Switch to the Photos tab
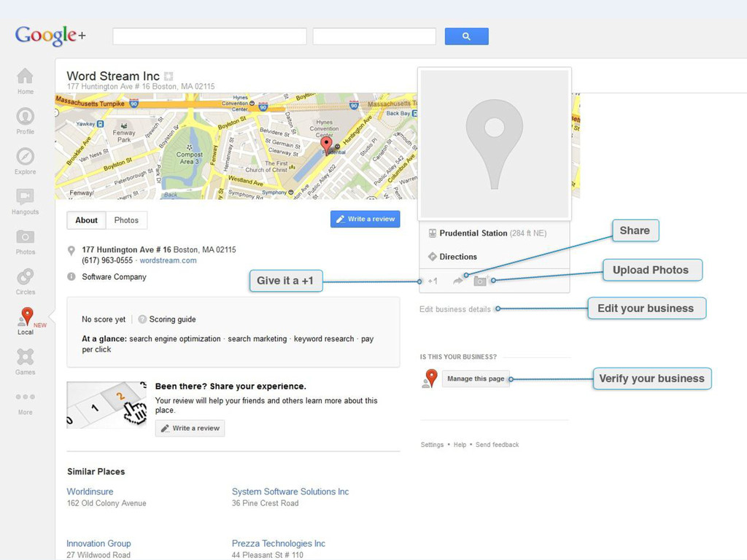The image size is (747, 560). [x=126, y=220]
